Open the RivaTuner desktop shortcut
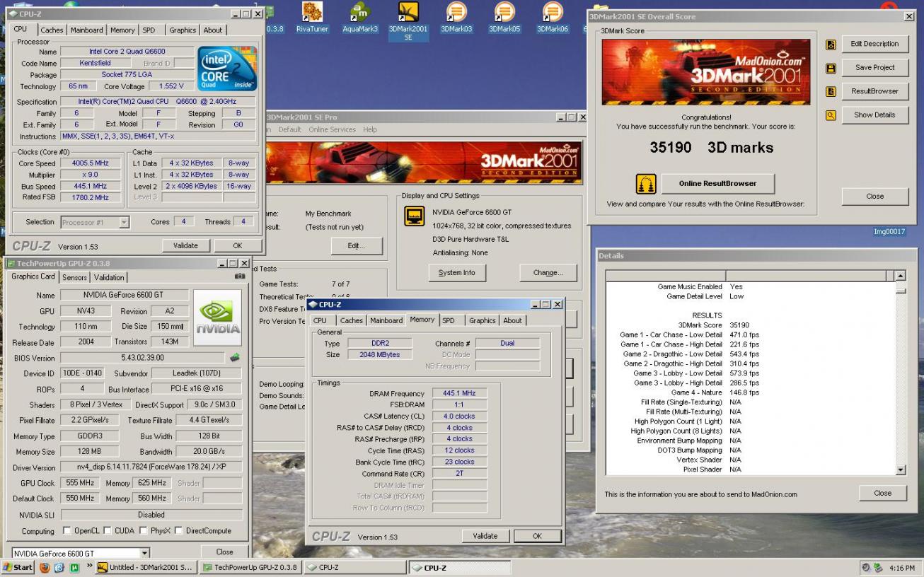924x577 pixels. click(312, 18)
